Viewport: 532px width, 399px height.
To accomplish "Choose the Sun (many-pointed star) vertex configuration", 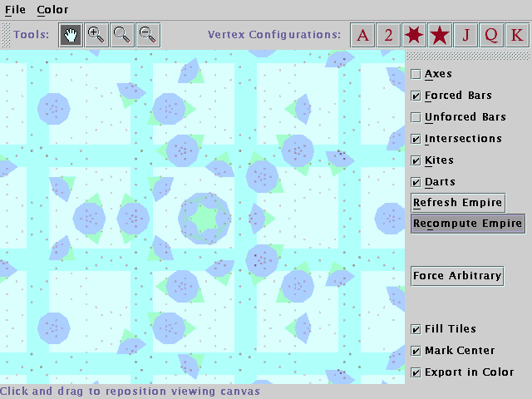I will (414, 35).
